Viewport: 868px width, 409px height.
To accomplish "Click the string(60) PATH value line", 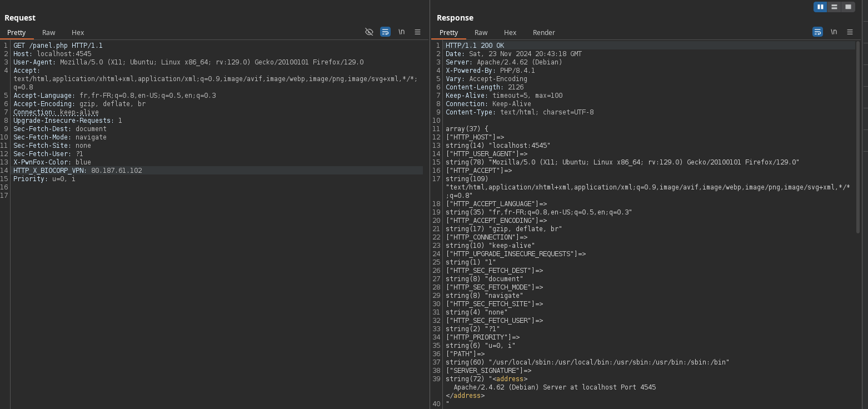I will tap(587, 362).
